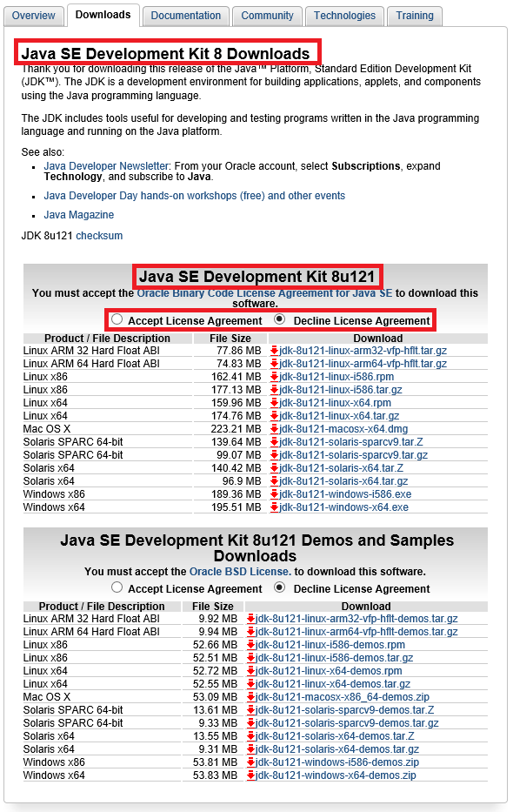The image size is (513, 812).
Task: Download jdk-8u121-linux-arm64-vfp-hflt-demos.tar.gz
Action: coord(356,632)
